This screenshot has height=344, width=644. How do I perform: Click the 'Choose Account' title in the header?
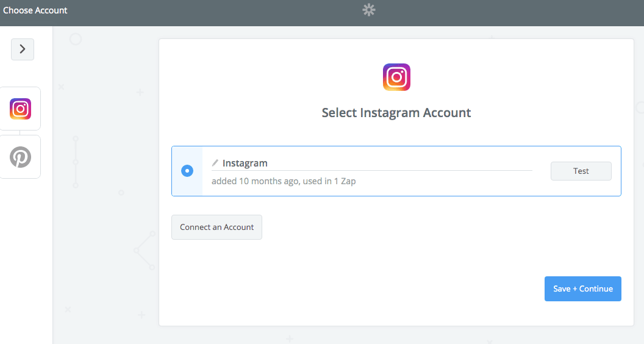point(35,10)
